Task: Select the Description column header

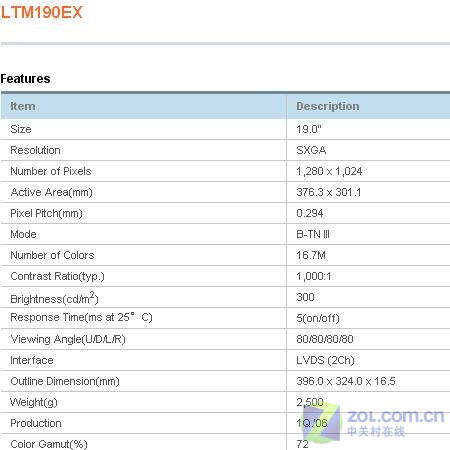Action: [328, 106]
